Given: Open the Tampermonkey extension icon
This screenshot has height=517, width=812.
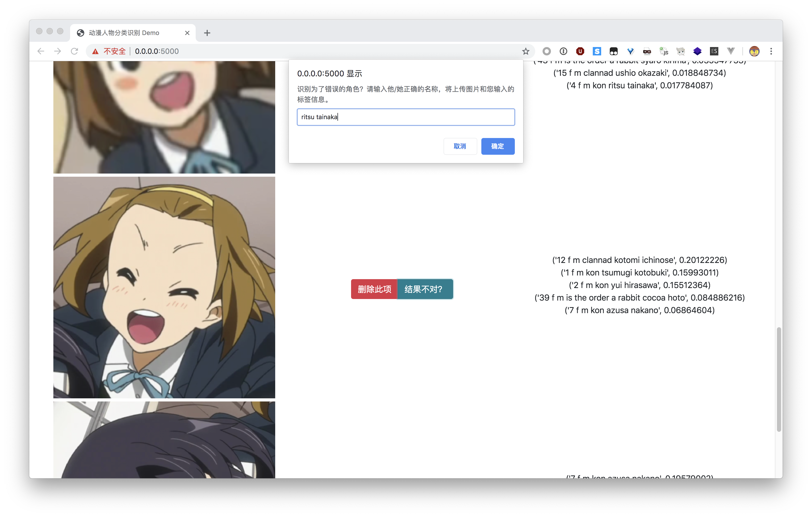Looking at the screenshot, I should (614, 51).
